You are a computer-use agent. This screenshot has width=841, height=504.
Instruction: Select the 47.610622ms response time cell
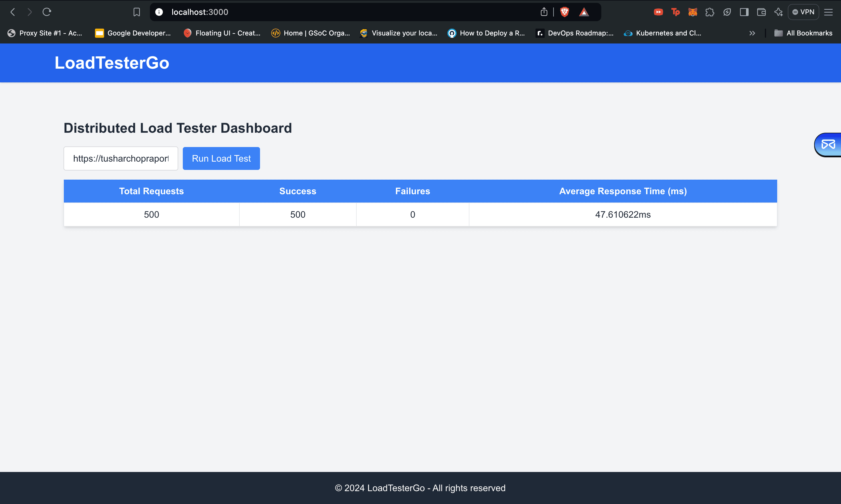click(x=623, y=215)
